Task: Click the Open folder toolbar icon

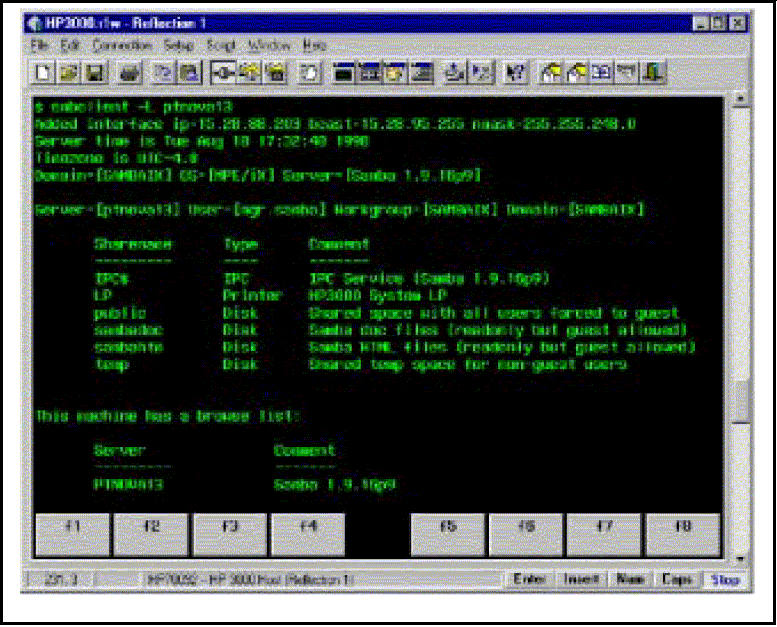Action: pos(69,73)
